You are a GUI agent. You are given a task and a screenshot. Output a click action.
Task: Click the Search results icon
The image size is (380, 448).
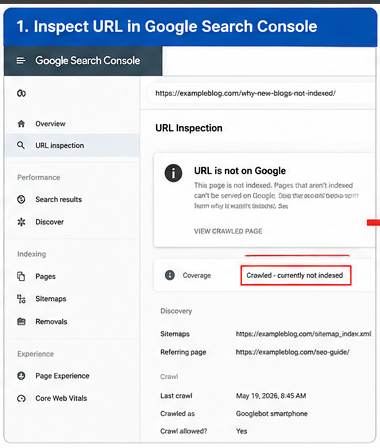pyautogui.click(x=21, y=199)
